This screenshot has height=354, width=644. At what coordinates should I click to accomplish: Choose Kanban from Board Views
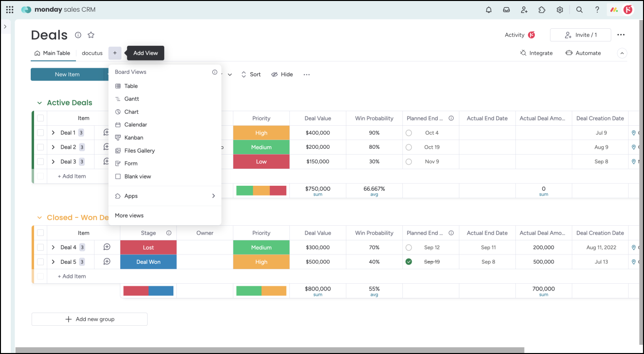point(133,138)
